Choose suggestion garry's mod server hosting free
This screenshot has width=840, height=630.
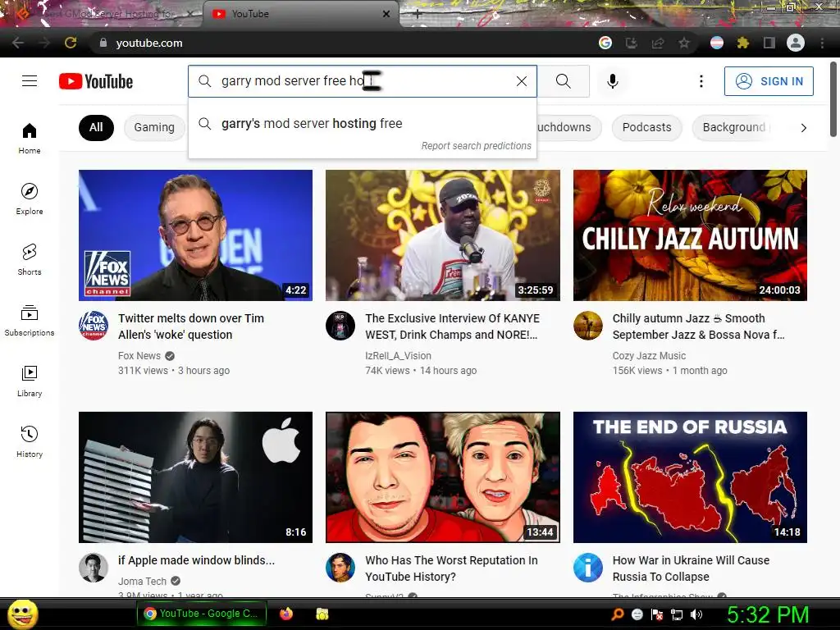362,123
